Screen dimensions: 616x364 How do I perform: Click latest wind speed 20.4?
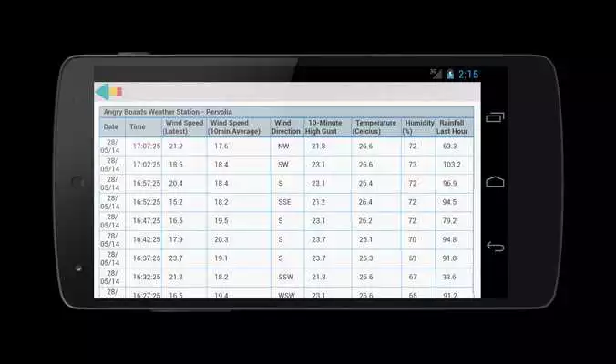coord(176,183)
